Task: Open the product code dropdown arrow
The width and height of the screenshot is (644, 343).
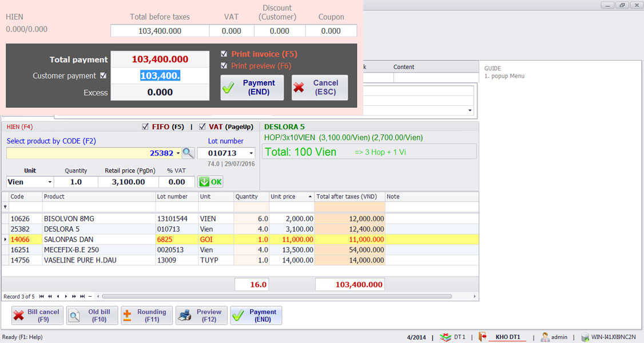Action: tap(178, 153)
